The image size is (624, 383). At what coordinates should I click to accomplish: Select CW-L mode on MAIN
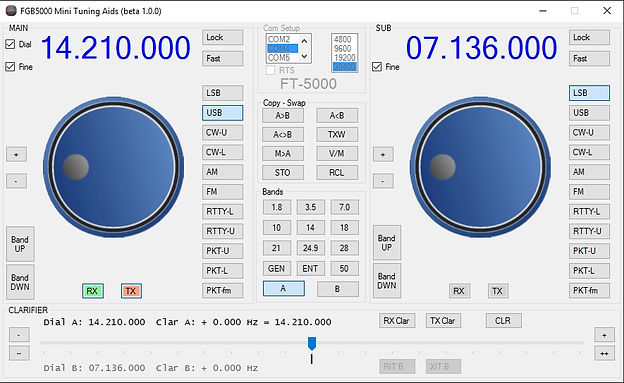pos(222,152)
